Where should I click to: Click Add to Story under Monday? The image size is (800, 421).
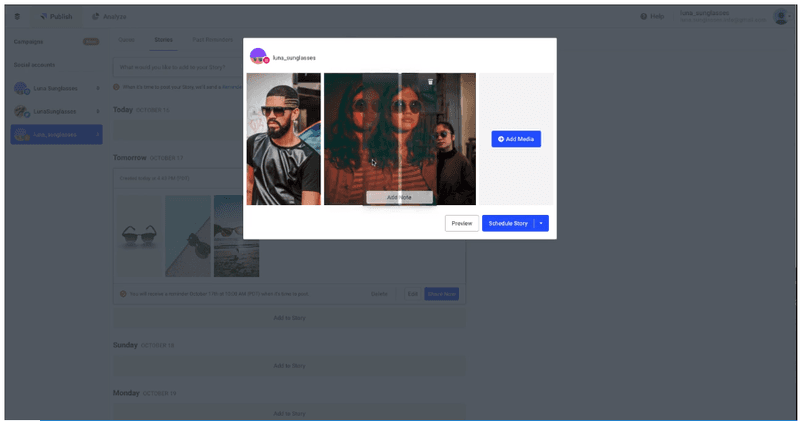coord(289,413)
